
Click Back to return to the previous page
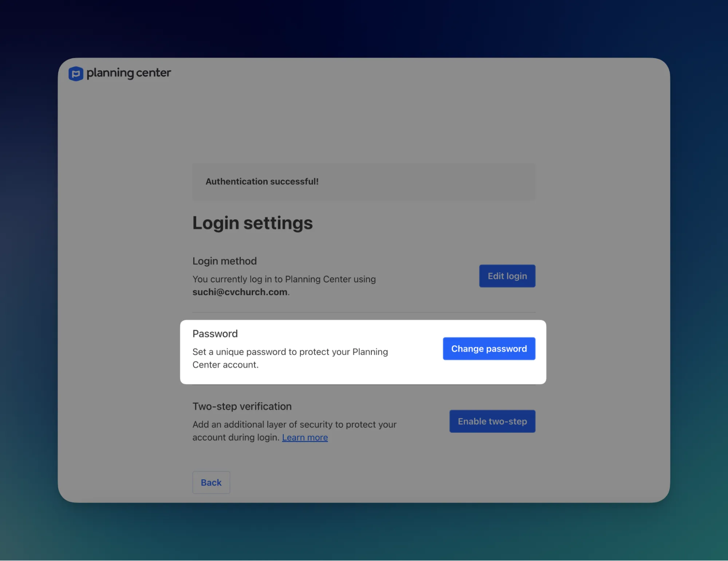tap(211, 482)
